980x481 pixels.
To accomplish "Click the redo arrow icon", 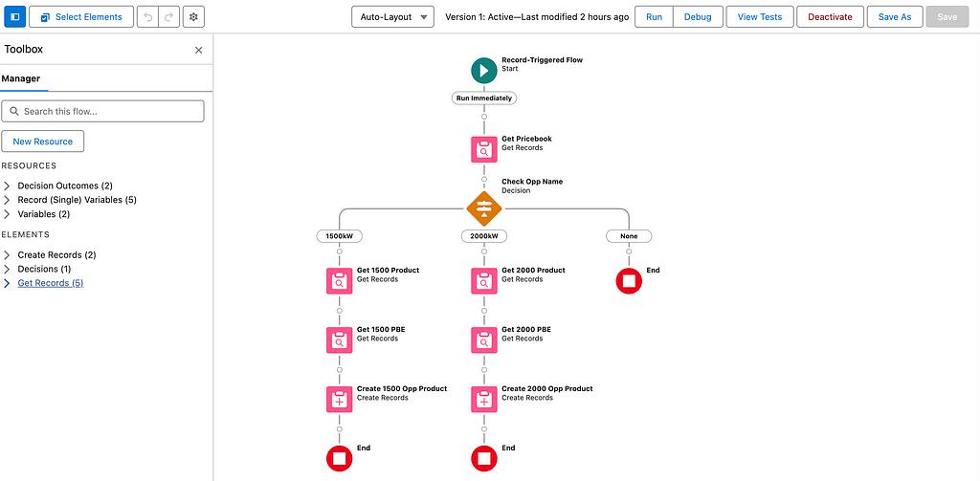I will [x=167, y=17].
